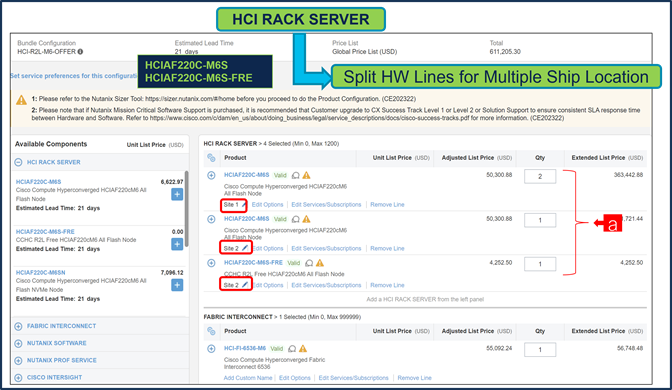
Task: Remove Line for HCIAF220C-M6S-FRE
Action: pyautogui.click(x=387, y=285)
